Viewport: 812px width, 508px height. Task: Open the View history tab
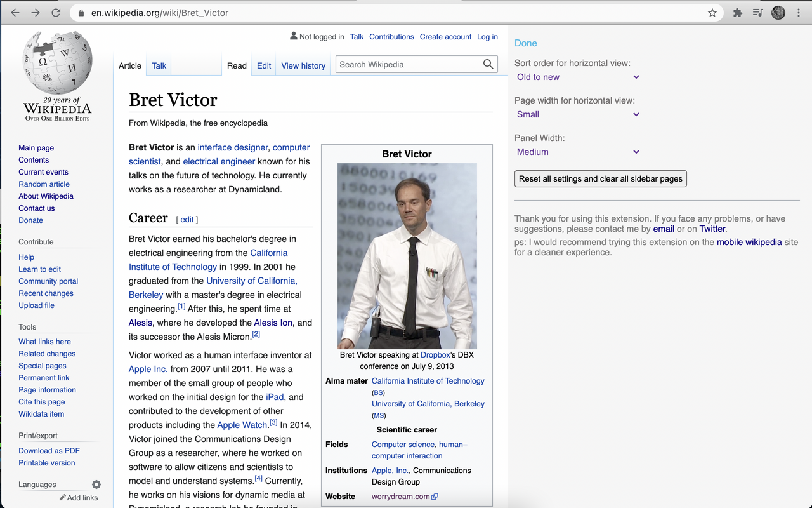[x=303, y=65]
